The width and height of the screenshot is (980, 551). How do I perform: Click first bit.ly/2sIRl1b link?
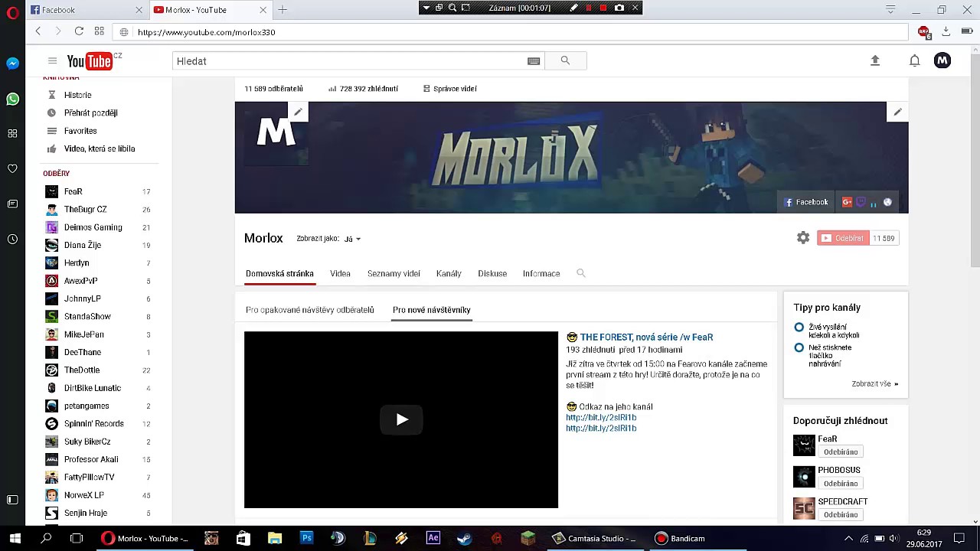click(x=601, y=417)
